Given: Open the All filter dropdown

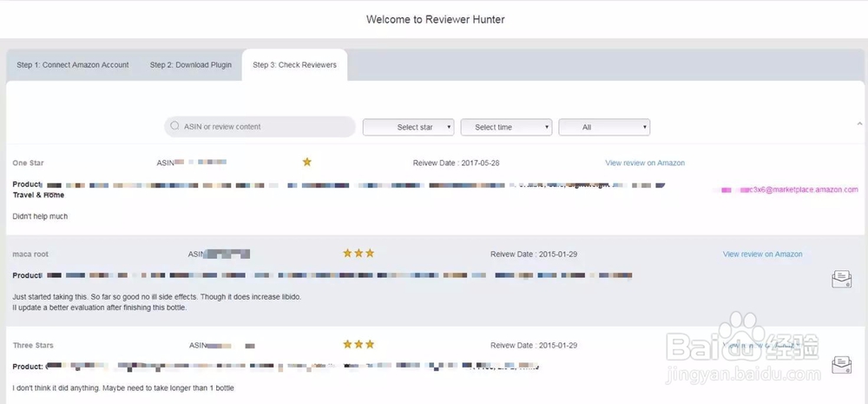Looking at the screenshot, I should [x=604, y=127].
